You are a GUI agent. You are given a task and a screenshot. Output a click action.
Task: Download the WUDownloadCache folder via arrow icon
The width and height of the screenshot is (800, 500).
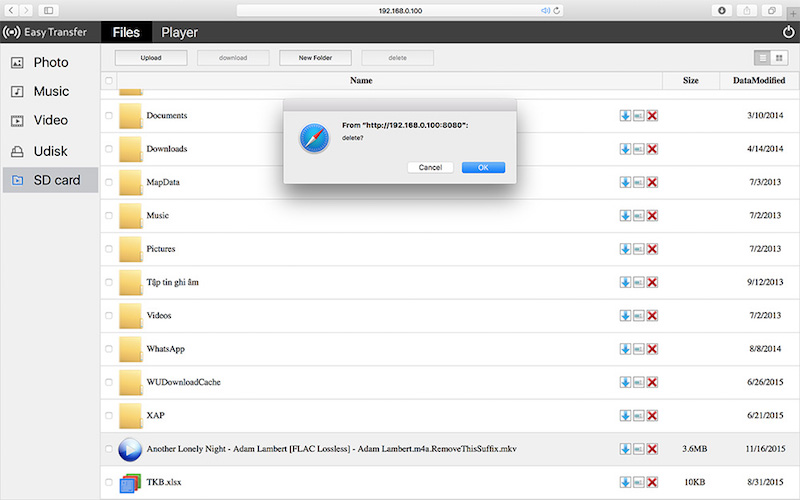pos(625,382)
